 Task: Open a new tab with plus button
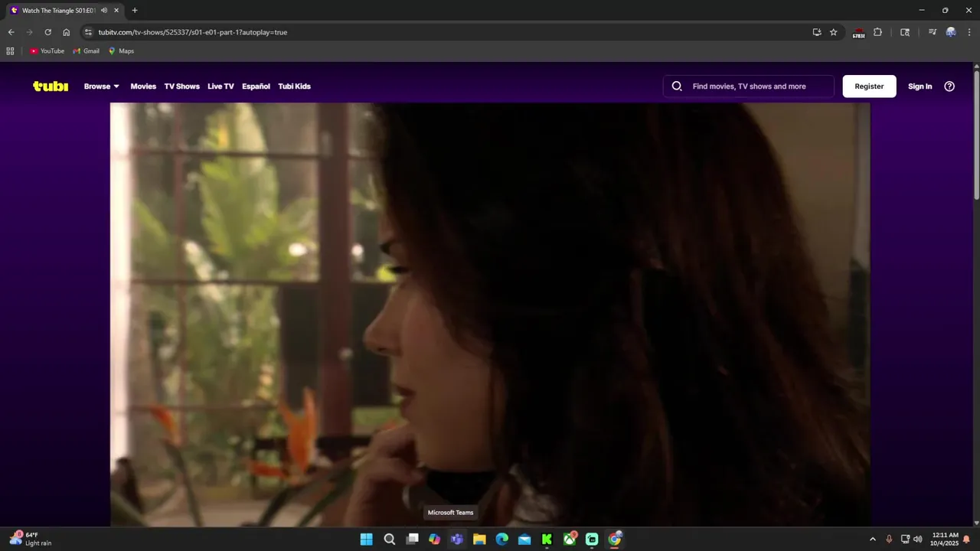[x=135, y=11]
